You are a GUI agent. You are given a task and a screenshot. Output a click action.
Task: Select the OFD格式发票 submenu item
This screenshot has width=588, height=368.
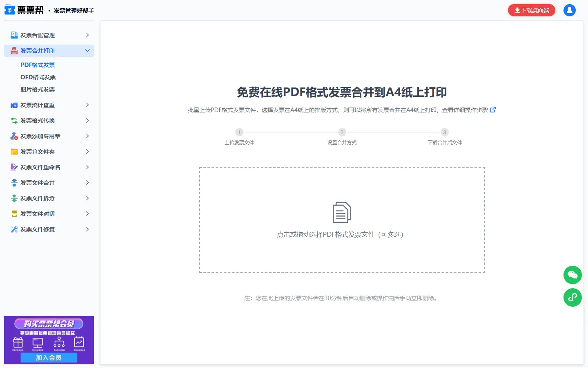click(38, 77)
